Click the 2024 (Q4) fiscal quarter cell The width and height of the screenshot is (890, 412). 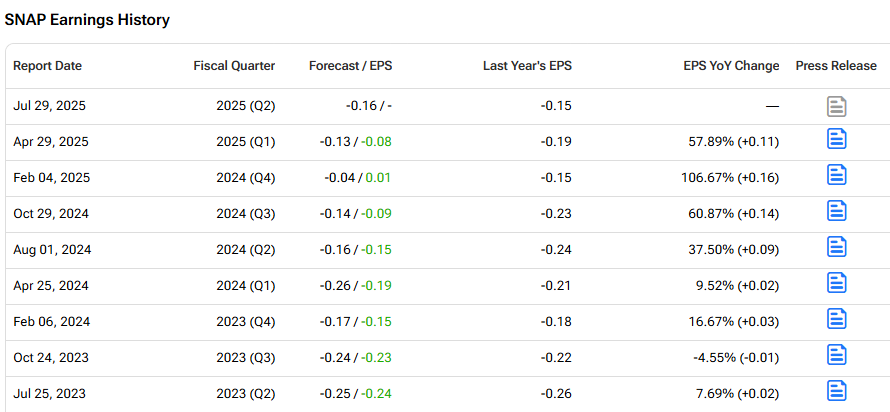point(246,178)
